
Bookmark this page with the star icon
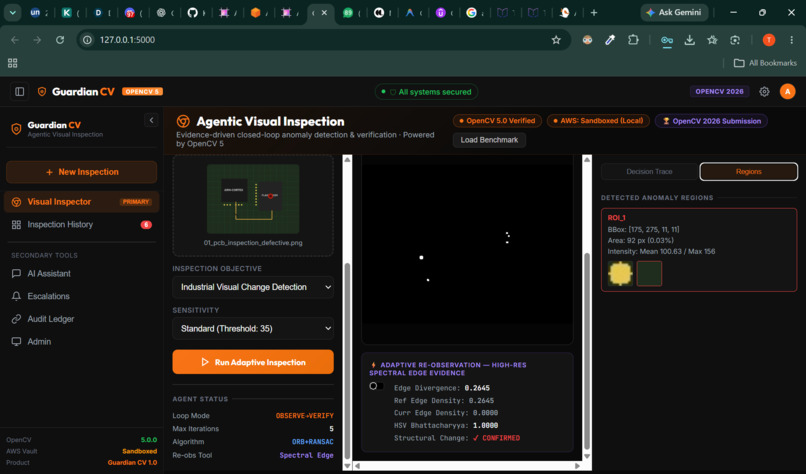(556, 40)
